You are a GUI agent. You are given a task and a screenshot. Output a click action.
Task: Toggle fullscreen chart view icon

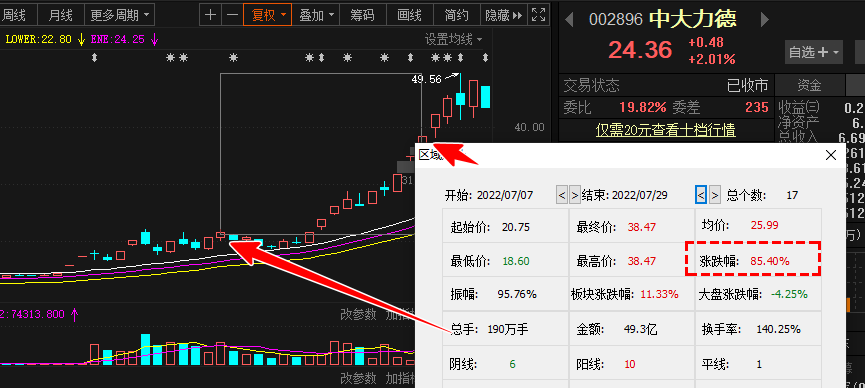[x=538, y=15]
